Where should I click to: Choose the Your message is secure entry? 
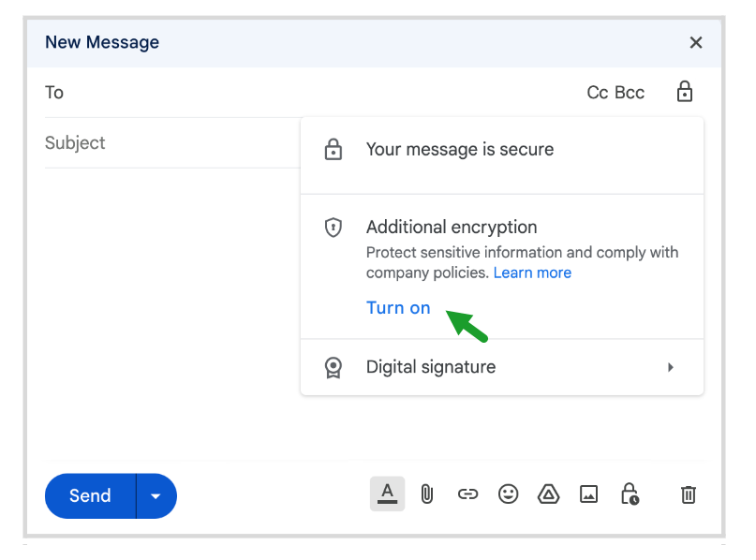460,149
